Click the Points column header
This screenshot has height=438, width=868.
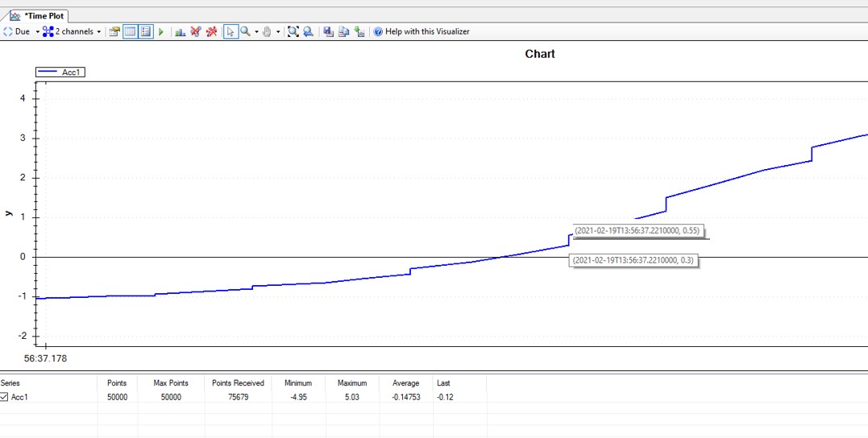pos(117,382)
